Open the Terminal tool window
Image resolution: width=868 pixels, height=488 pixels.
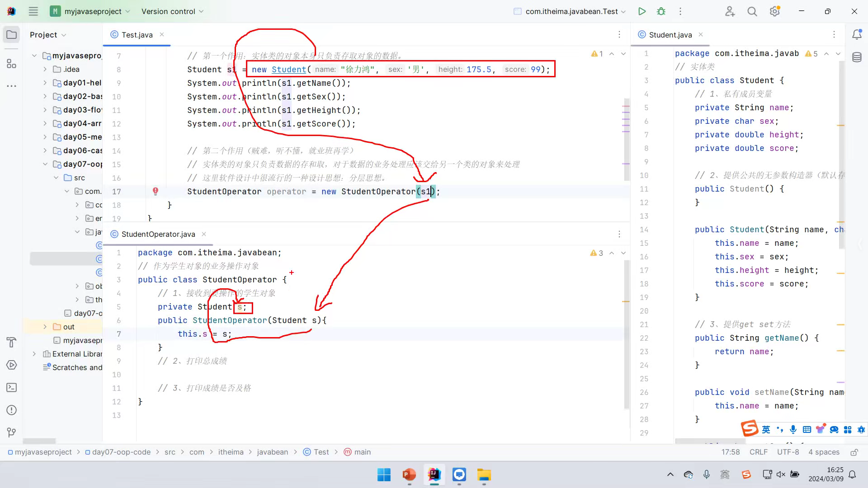click(12, 388)
